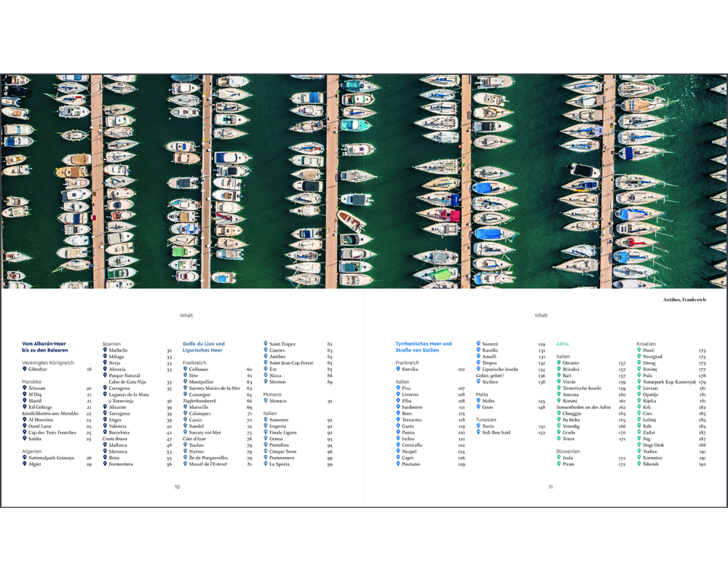Select the pin icon beside Marseille
The height and width of the screenshot is (582, 728).
[185, 407]
